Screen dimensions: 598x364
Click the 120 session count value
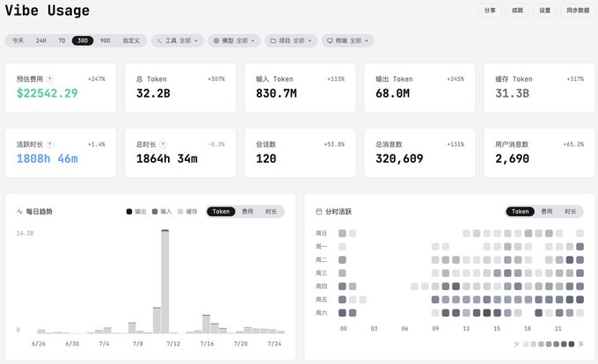266,158
